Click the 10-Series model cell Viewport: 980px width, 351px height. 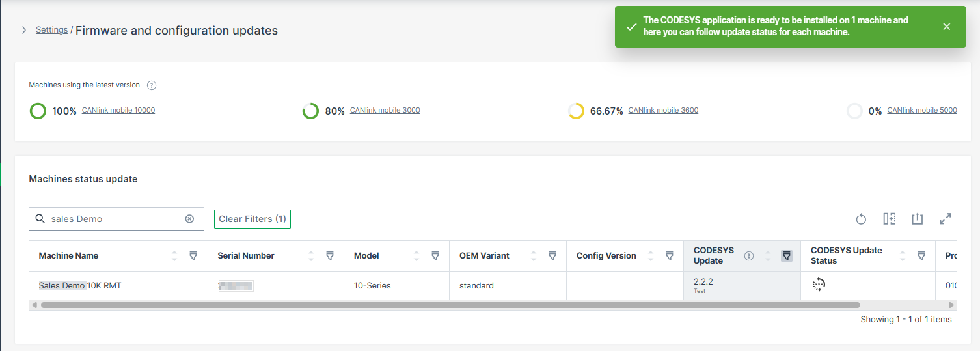396,286
